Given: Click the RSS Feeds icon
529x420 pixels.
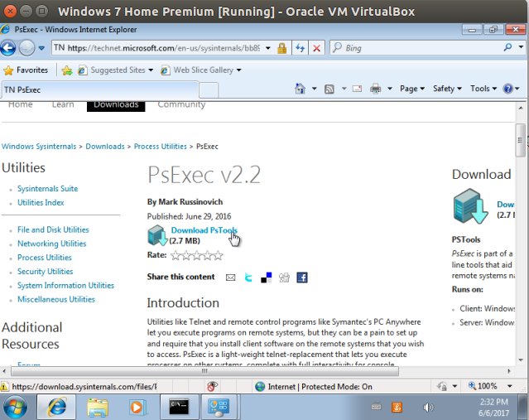Looking at the screenshot, I should (329, 89).
